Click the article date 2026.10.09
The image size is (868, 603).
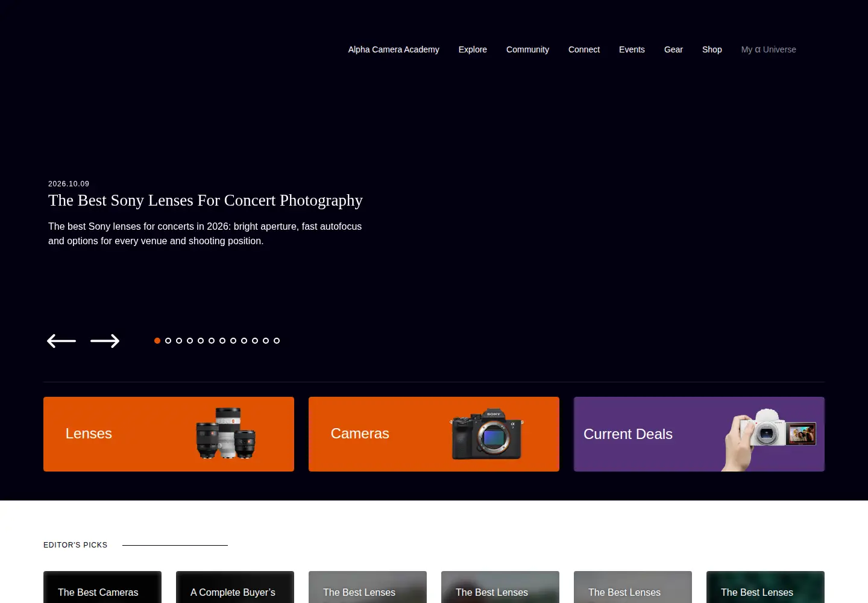pos(69,184)
